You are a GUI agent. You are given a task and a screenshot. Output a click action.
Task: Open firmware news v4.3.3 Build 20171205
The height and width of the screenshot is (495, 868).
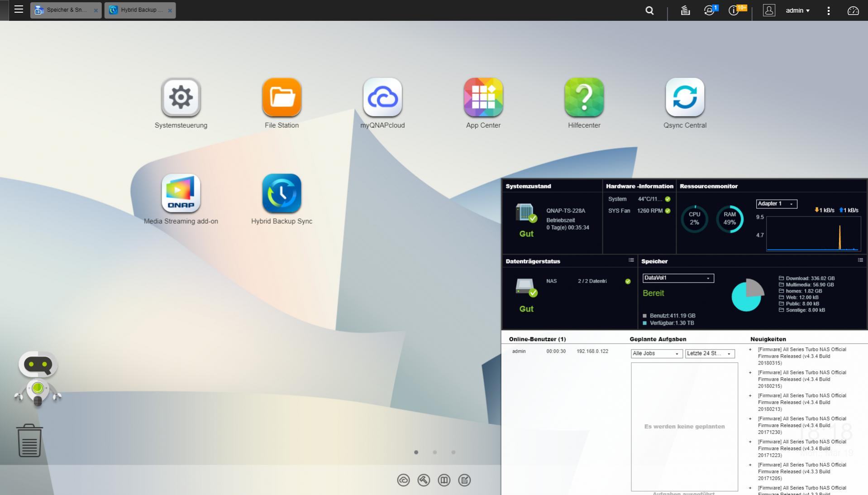coord(802,472)
